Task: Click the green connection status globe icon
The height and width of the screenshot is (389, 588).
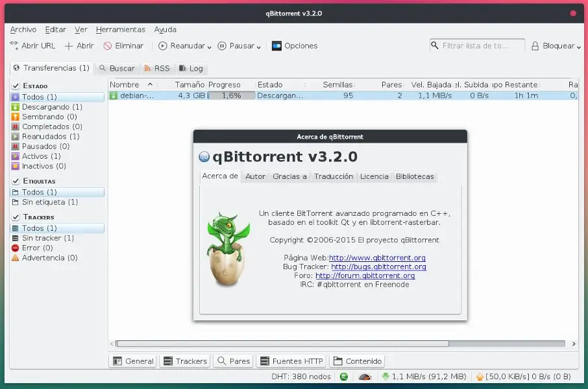Action: (343, 377)
